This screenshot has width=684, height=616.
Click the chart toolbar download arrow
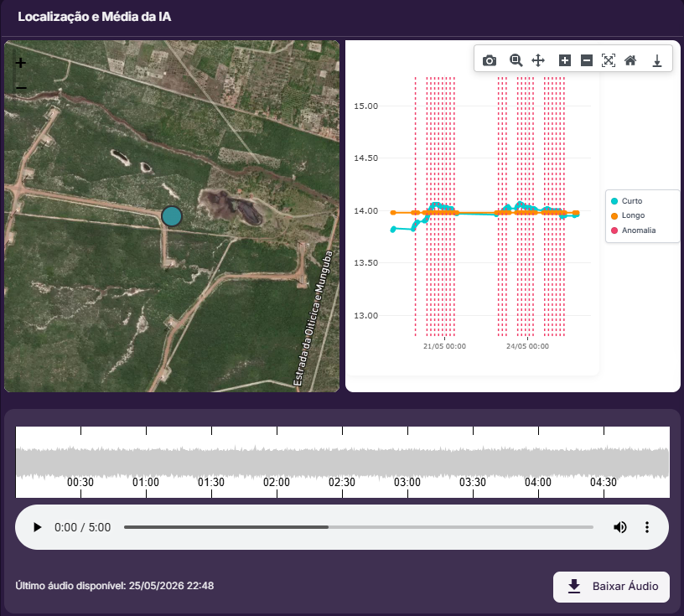point(657,60)
